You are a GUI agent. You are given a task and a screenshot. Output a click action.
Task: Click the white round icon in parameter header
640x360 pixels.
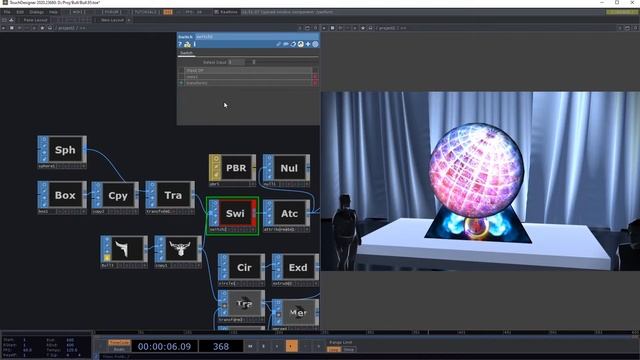pyautogui.click(x=300, y=44)
